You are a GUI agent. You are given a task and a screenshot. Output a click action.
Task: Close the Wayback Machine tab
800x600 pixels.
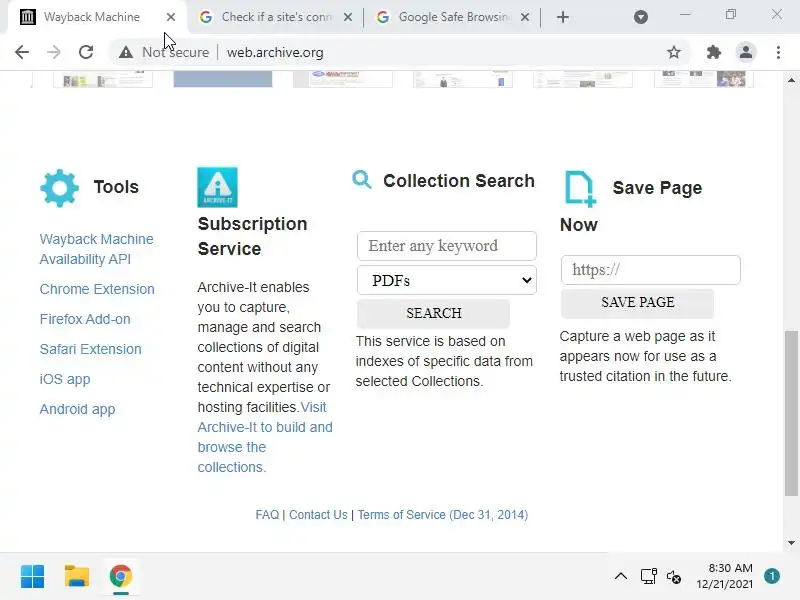click(171, 17)
